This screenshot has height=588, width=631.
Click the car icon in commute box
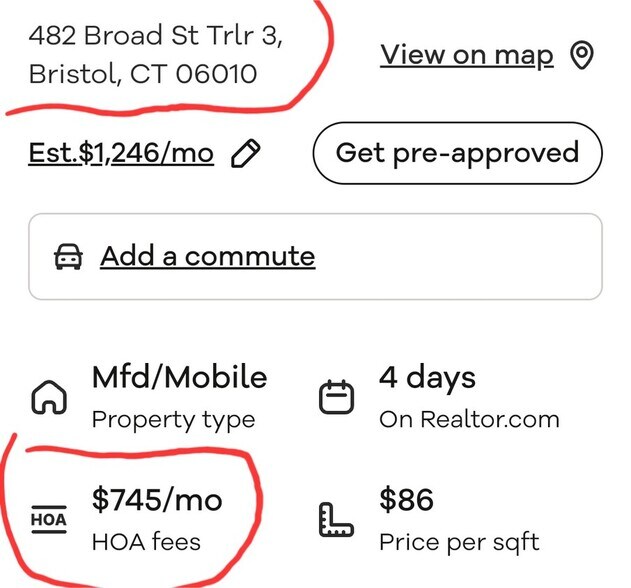(x=68, y=257)
